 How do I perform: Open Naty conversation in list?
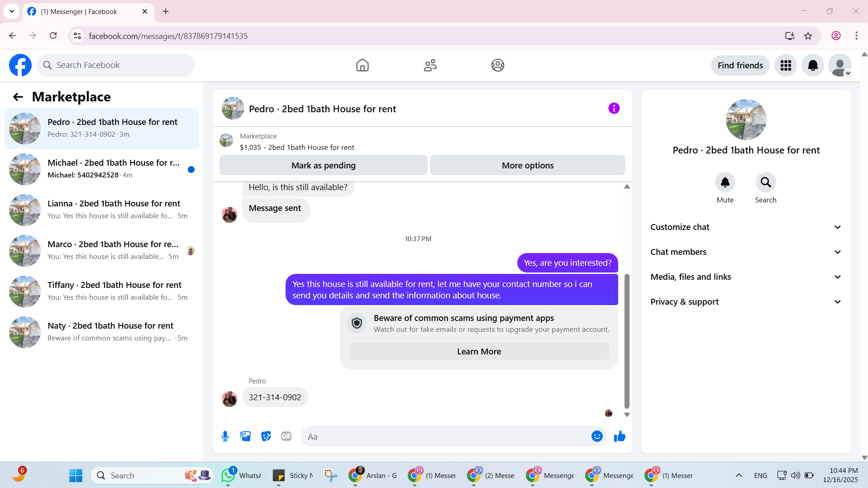(x=102, y=332)
